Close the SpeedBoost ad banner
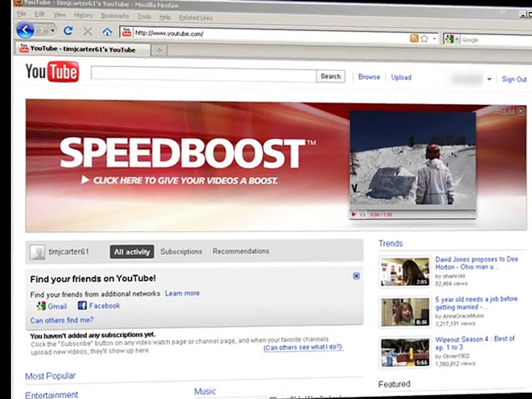Screen dimensions: 532x399 pos(521,111)
